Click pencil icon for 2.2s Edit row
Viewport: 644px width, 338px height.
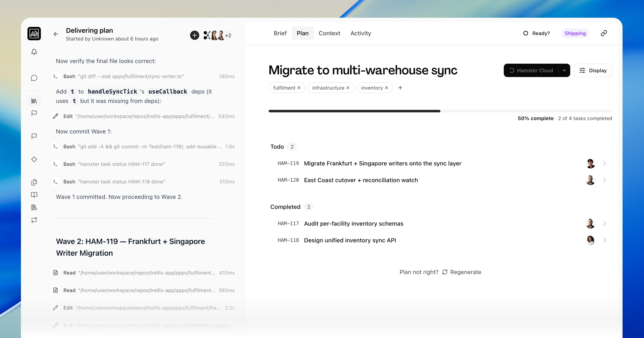click(x=55, y=308)
